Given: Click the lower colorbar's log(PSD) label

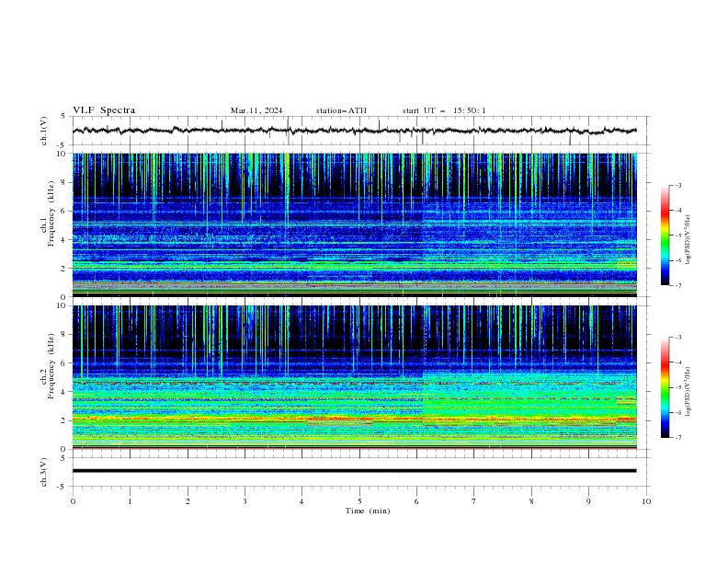Looking at the screenshot, I should point(688,391).
